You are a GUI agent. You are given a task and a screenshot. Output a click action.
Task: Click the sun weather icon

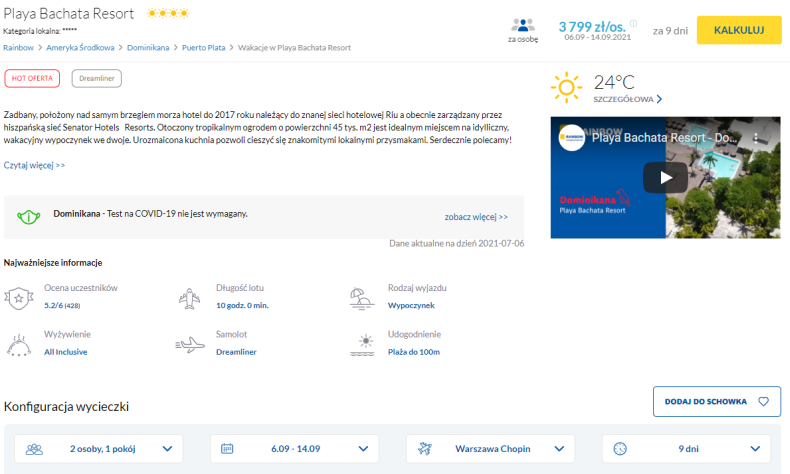566,87
